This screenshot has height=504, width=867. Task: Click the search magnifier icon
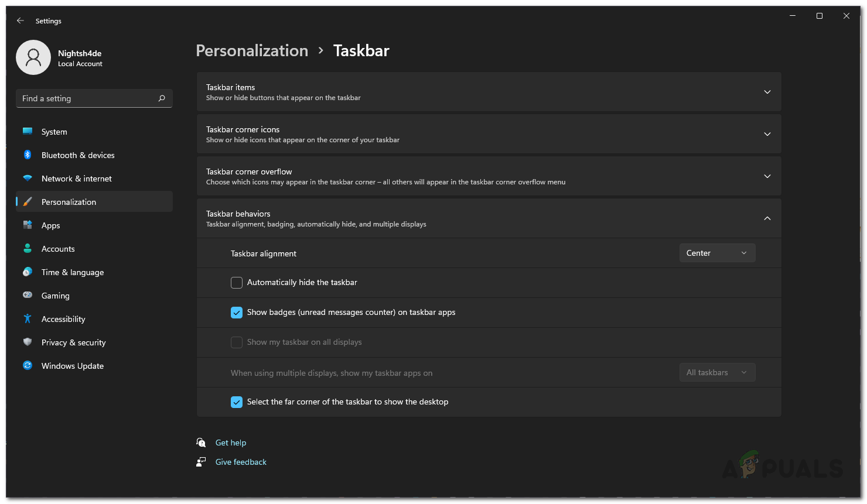pos(162,98)
